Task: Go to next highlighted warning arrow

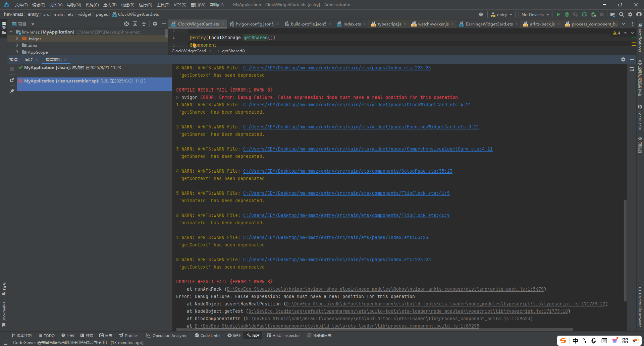Action: pyautogui.click(x=632, y=33)
